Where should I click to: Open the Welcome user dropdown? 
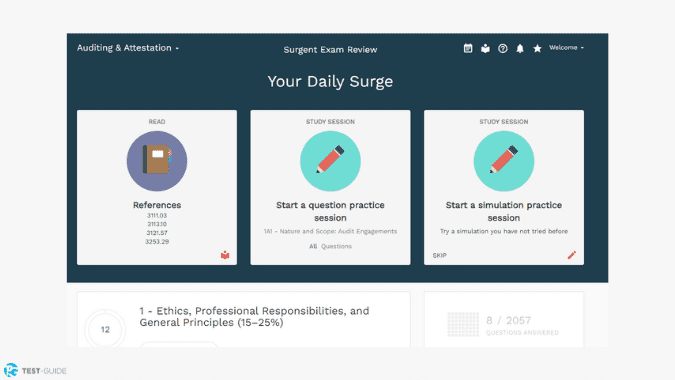click(x=567, y=48)
